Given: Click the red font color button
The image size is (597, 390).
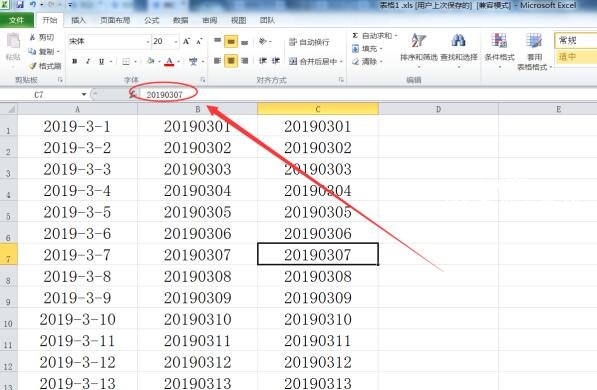Looking at the screenshot, I should click(x=170, y=61).
